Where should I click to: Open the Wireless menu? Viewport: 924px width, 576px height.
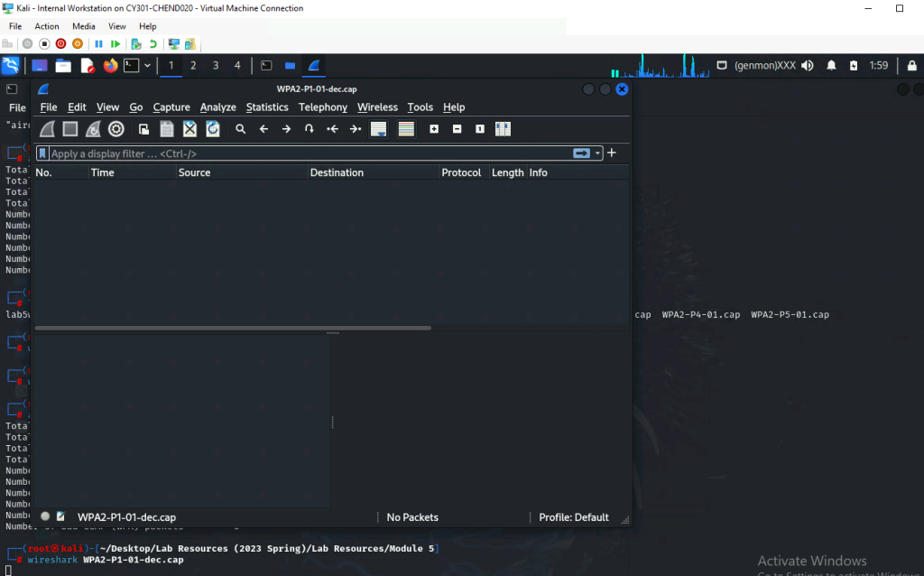377,107
